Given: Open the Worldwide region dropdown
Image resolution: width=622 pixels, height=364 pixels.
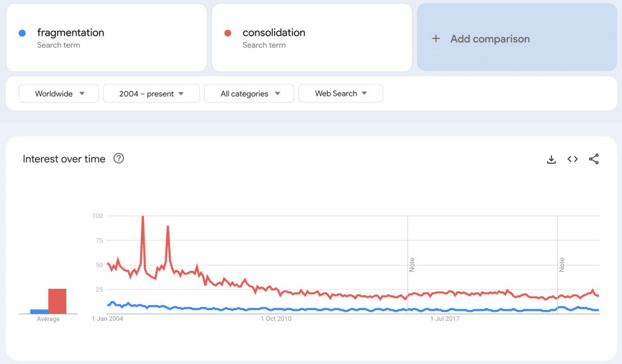Looking at the screenshot, I should click(x=58, y=93).
